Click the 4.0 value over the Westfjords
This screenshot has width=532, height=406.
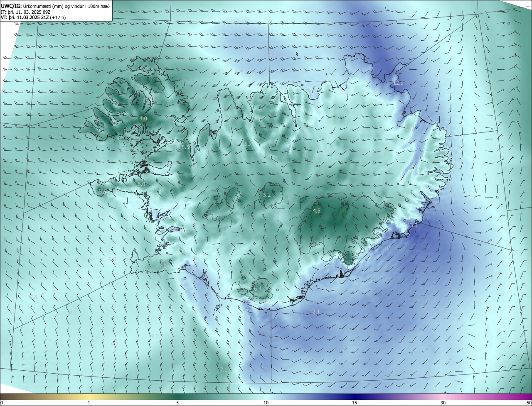[x=143, y=119]
